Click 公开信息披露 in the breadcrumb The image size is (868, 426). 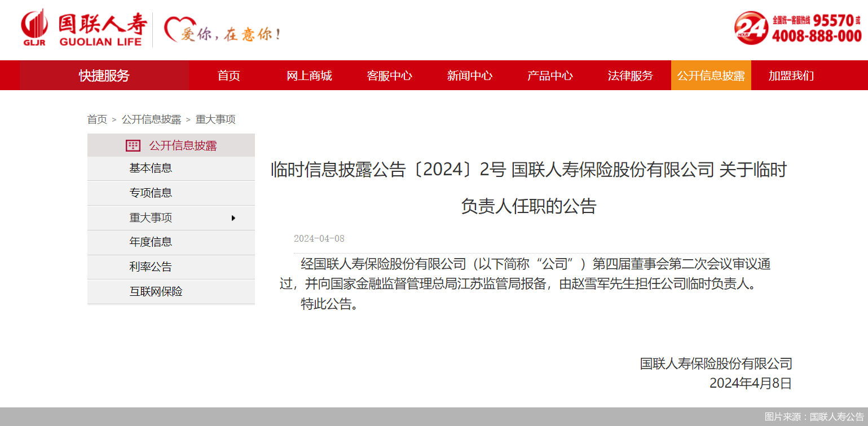coord(152,119)
